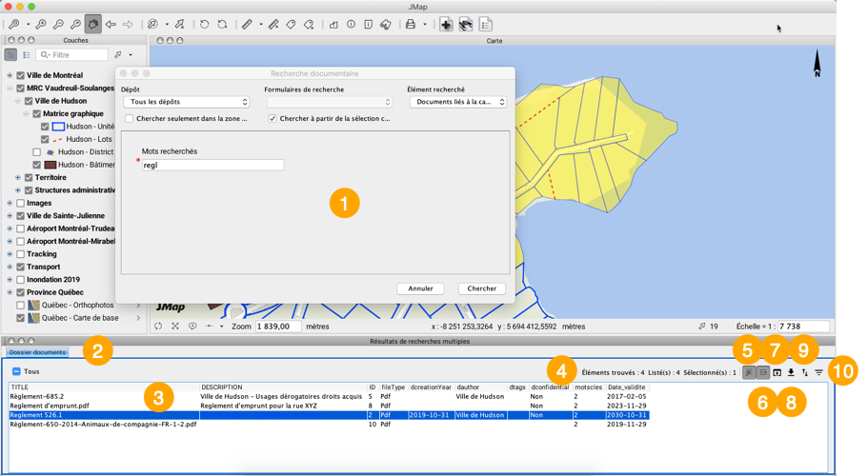The height and width of the screenshot is (476, 868).
Task: Select the Pan hand tool
Action: pos(93,24)
